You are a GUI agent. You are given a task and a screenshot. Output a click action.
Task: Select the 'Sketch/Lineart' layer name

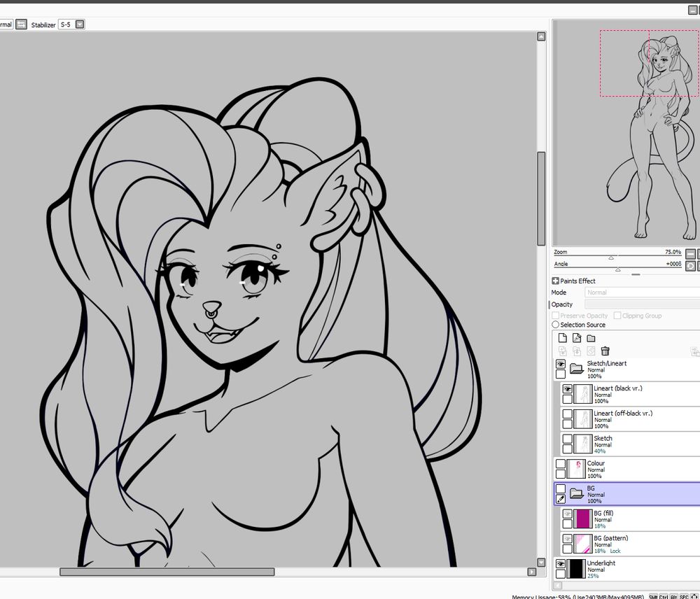click(x=607, y=363)
